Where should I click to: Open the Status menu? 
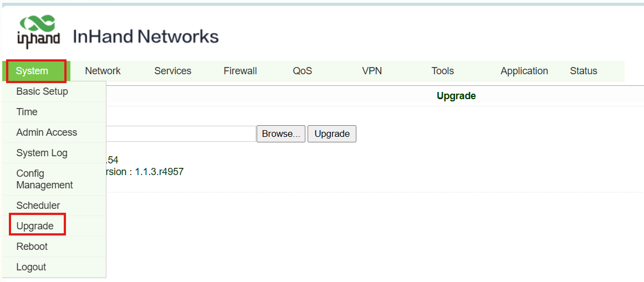pos(583,71)
